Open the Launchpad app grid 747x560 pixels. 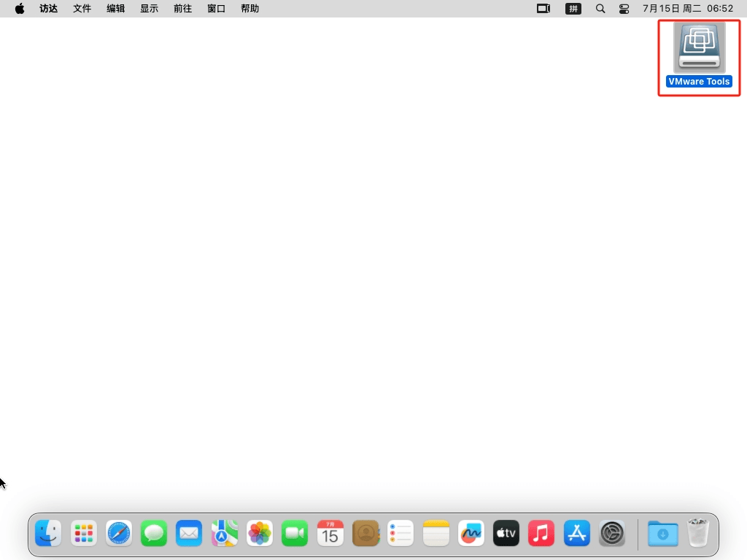[84, 534]
